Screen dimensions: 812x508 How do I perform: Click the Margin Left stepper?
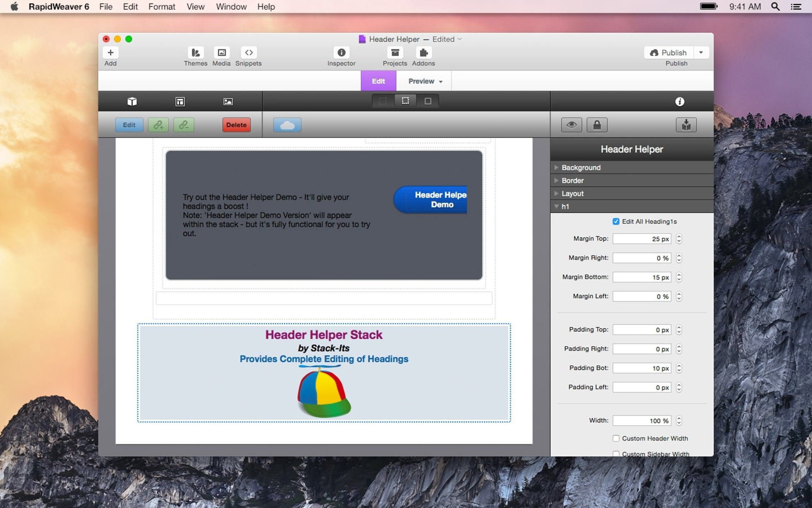coord(679,296)
